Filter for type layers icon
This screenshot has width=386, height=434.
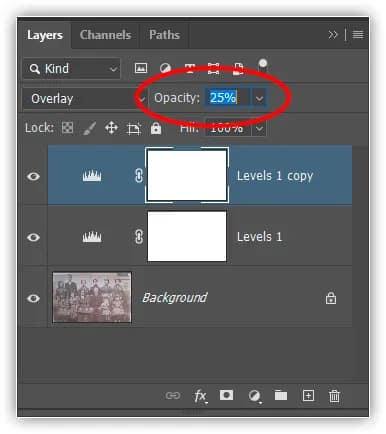[190, 69]
